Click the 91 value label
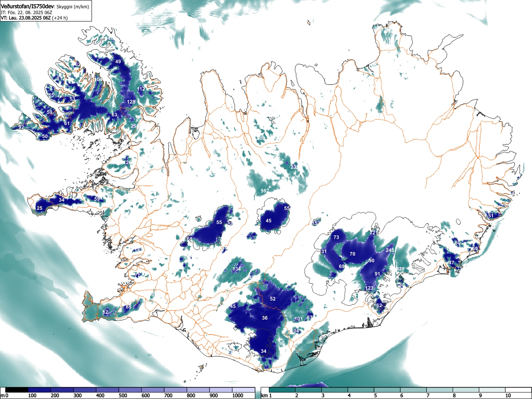Image resolution: width=532 pixels, height=399 pixels. point(377,274)
